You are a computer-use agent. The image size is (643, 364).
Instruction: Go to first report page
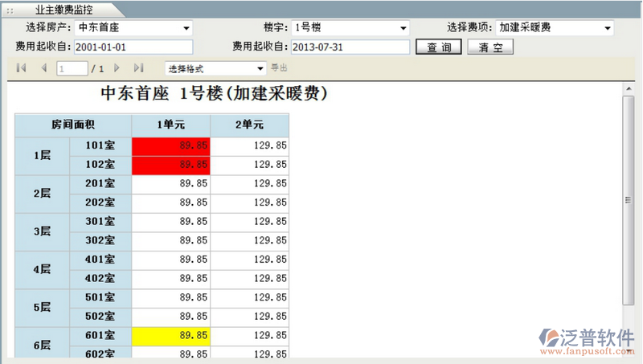tap(21, 68)
